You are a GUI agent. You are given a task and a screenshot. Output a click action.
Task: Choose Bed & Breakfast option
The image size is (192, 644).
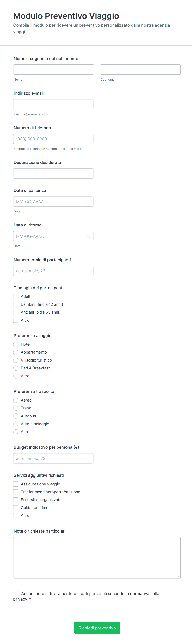16,368
